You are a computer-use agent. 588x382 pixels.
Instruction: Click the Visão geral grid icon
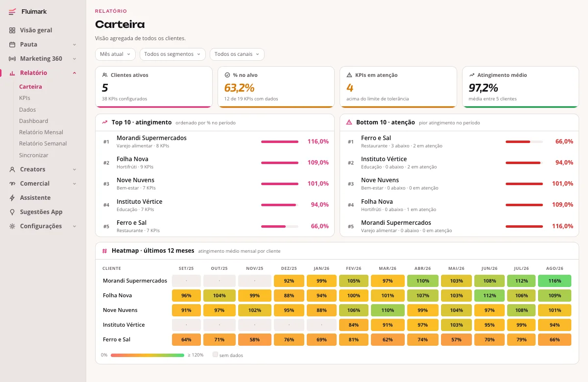click(x=12, y=30)
